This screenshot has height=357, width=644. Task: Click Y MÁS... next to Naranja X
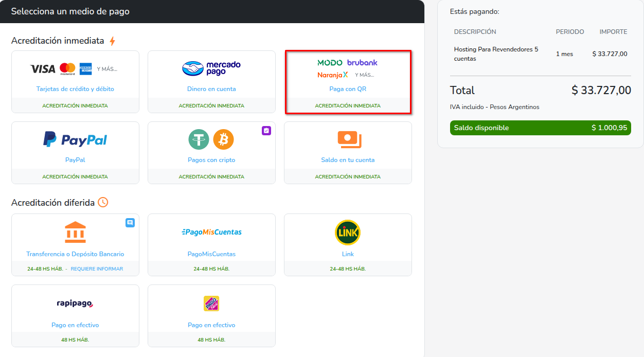364,75
